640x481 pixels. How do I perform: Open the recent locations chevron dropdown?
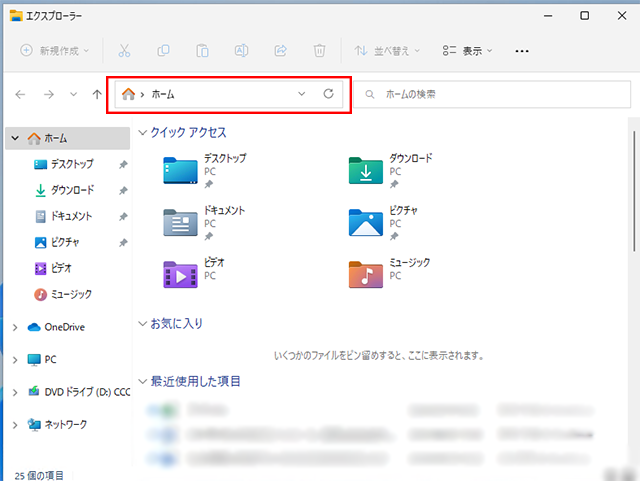[73, 94]
